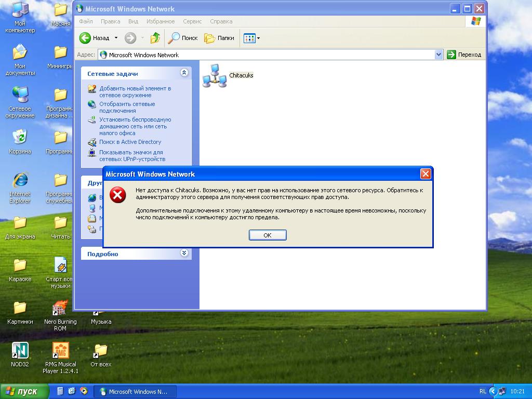The width and height of the screenshot is (532, 399).
Task: Click the RL language indicator in tray
Action: click(x=483, y=392)
